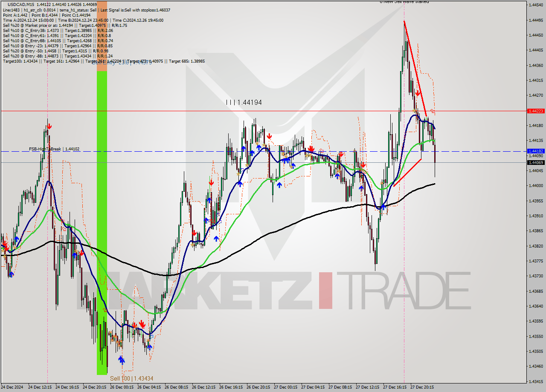Click the 1.43775 price axis label
This screenshot has height=392, width=546.
click(x=535, y=261)
